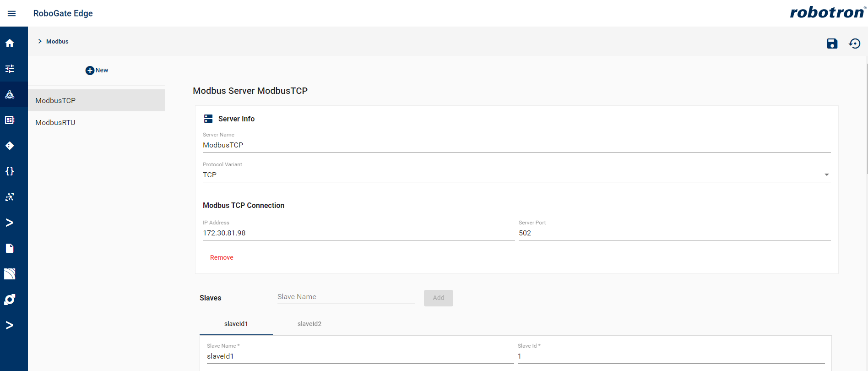Click the diamond-shaped routing sidebar icon
Image resolution: width=868 pixels, height=371 pixels.
(10, 146)
